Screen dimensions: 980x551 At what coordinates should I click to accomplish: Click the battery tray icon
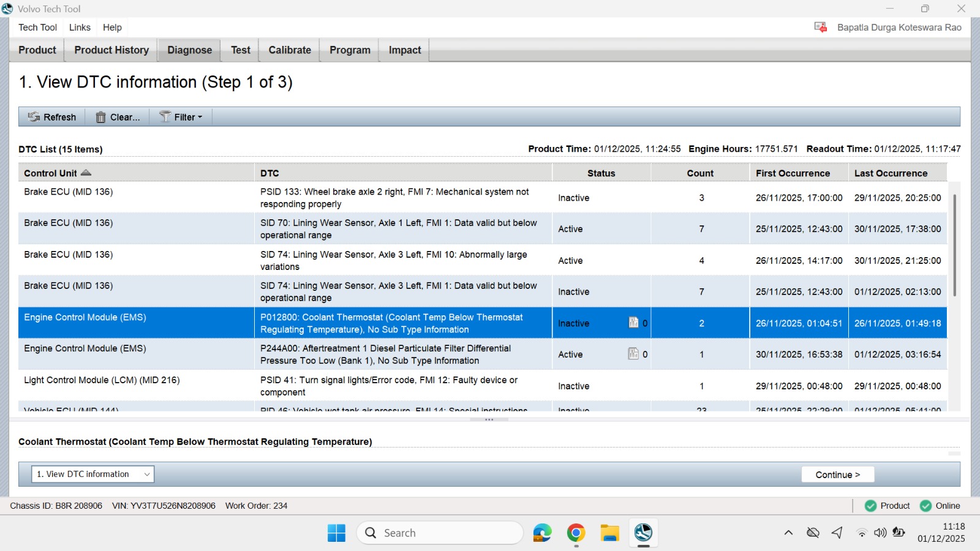(899, 533)
